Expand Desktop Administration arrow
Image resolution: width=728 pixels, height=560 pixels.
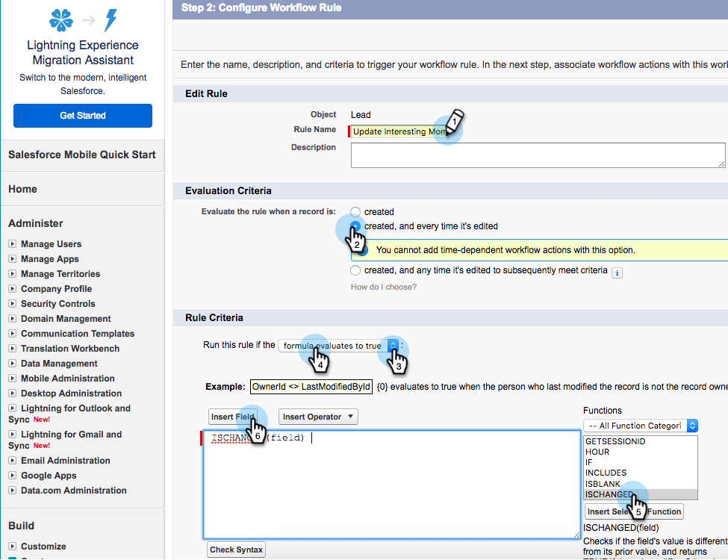pos(13,393)
